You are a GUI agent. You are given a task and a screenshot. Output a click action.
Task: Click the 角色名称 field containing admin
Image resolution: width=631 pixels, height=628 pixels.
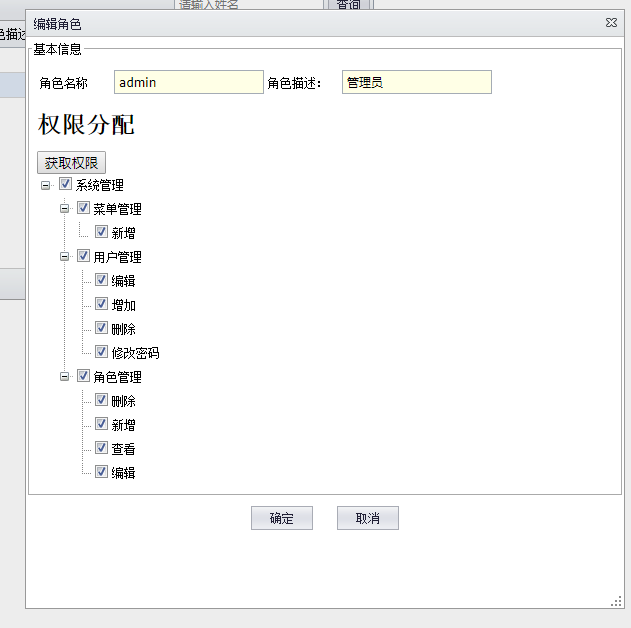189,82
